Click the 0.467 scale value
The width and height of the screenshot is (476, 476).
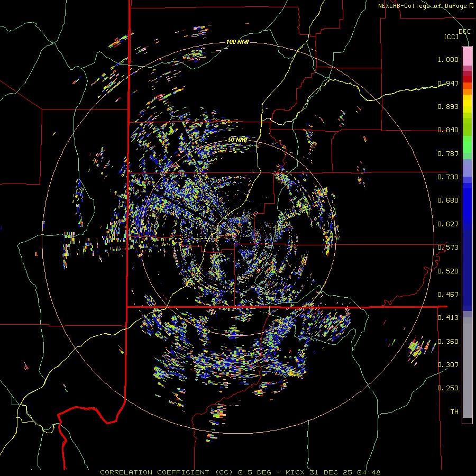point(448,295)
